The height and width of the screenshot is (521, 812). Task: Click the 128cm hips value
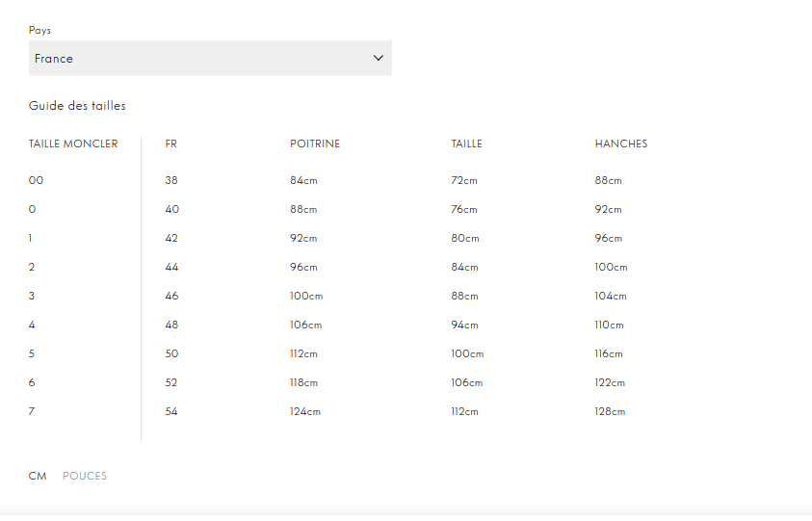[610, 412]
